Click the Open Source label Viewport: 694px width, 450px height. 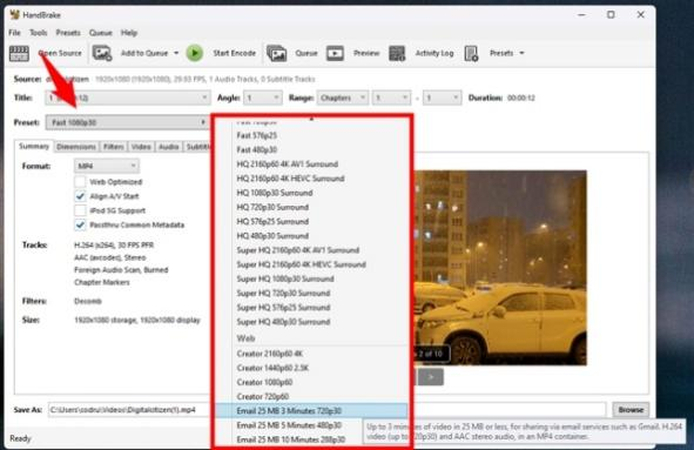[60, 53]
